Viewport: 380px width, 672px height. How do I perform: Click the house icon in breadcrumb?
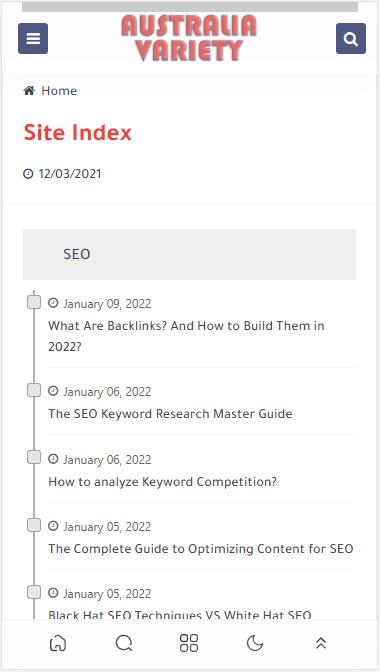(29, 90)
